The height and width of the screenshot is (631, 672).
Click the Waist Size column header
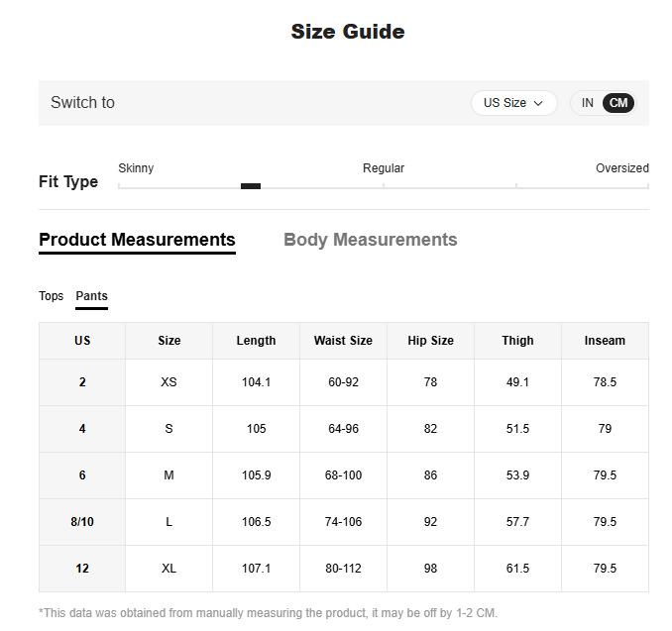click(x=343, y=341)
